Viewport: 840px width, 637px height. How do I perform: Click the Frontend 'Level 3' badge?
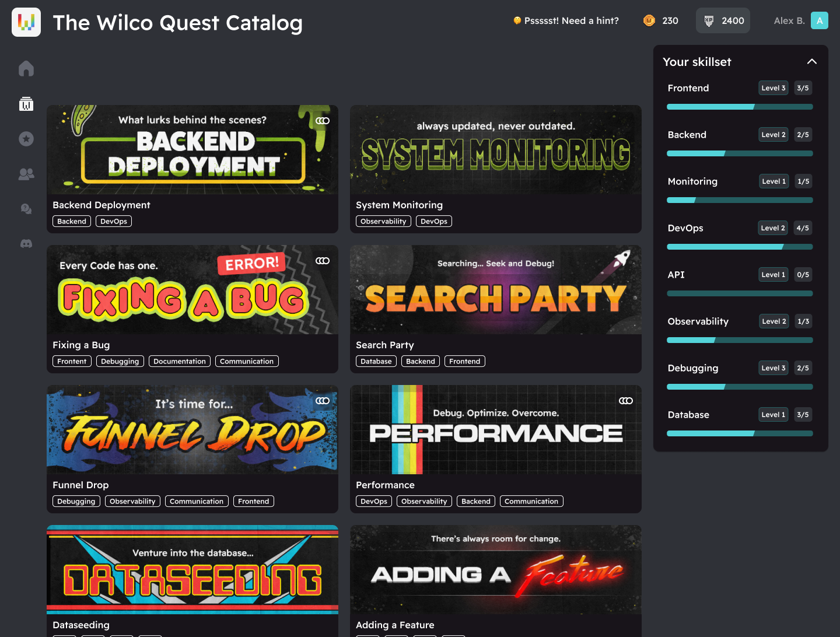coord(773,88)
